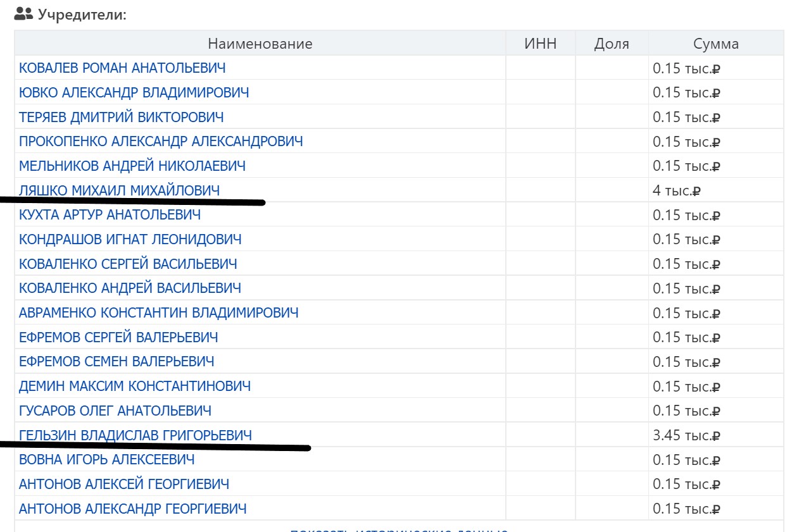Click the Сумма column header
The width and height of the screenshot is (799, 532).
point(715,44)
